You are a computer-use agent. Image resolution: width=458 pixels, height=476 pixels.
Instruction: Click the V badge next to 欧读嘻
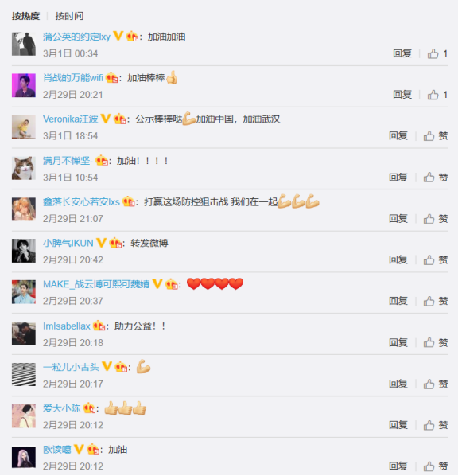tap(79, 449)
